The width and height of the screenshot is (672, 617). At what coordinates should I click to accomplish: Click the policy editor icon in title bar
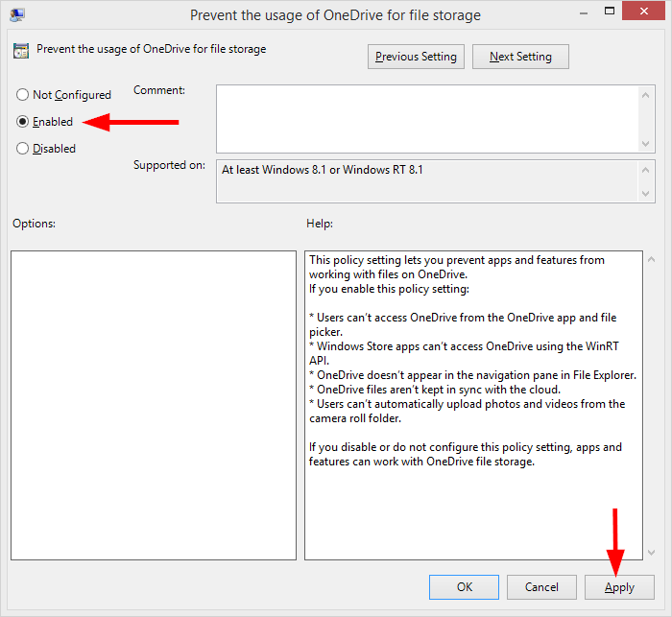(17, 14)
